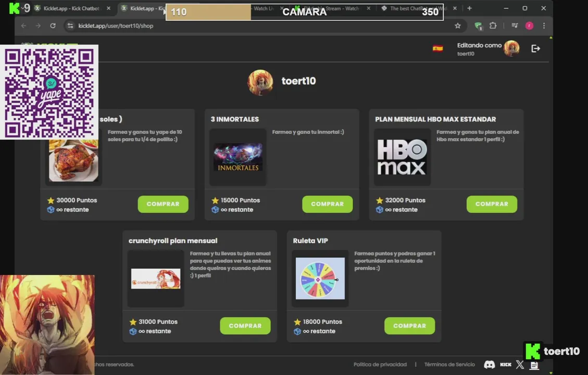Open the X (Twitter) icon in the footer
Image resolution: width=588 pixels, height=375 pixels.
coord(520,365)
